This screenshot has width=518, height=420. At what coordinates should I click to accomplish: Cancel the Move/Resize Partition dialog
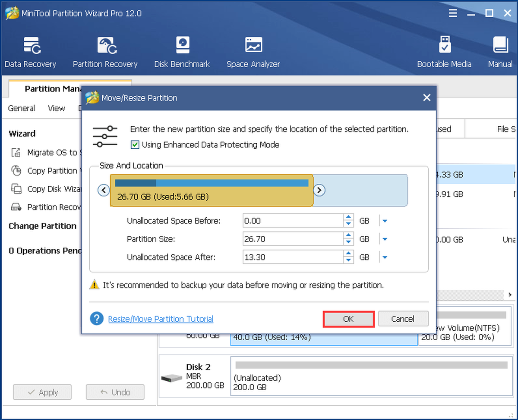coord(403,319)
